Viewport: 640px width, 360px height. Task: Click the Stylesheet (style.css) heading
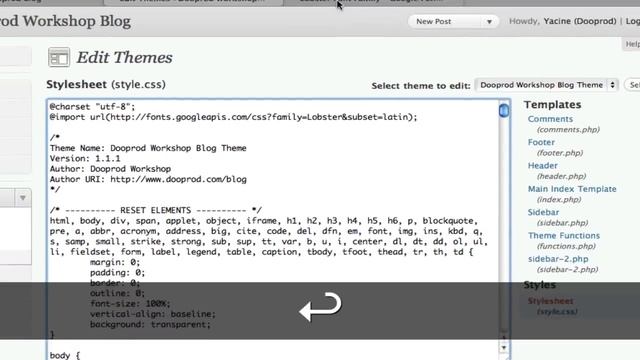(106, 84)
